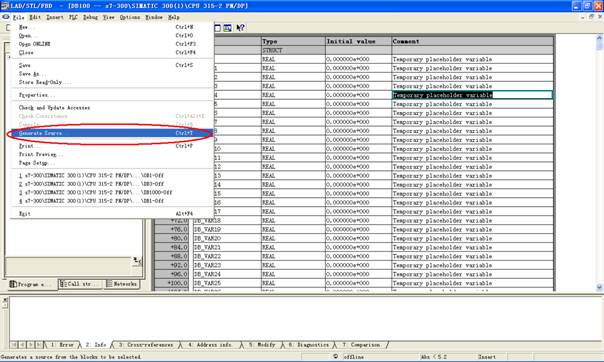Choose Save As in the File menu

[29, 74]
